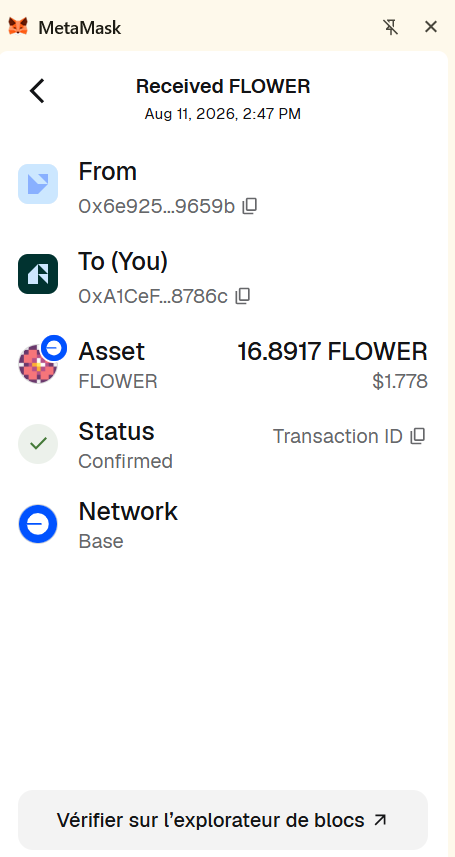Click the 16.8917 FLOWER amount
The height and width of the screenshot is (857, 455).
click(332, 351)
